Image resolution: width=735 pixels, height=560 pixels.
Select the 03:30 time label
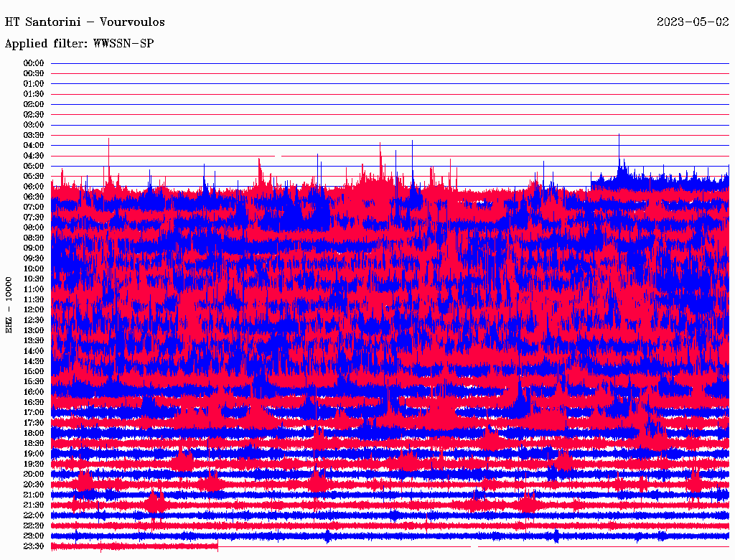tap(34, 135)
